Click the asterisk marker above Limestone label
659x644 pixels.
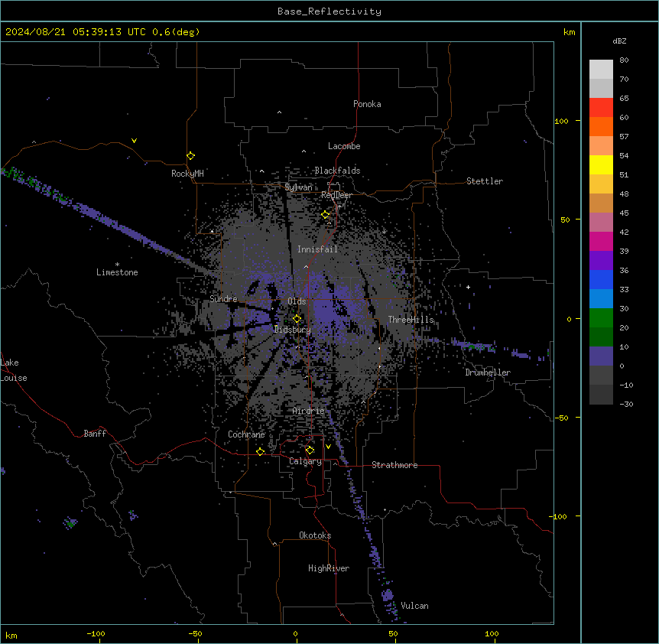pos(117,264)
